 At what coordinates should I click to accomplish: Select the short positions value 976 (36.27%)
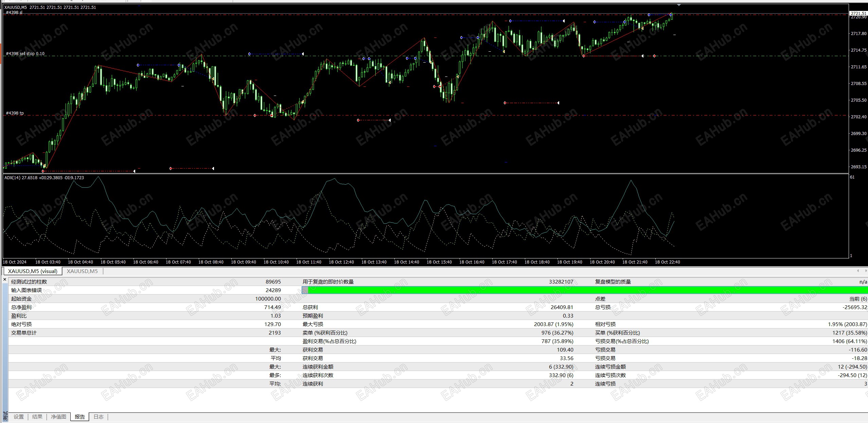557,333
